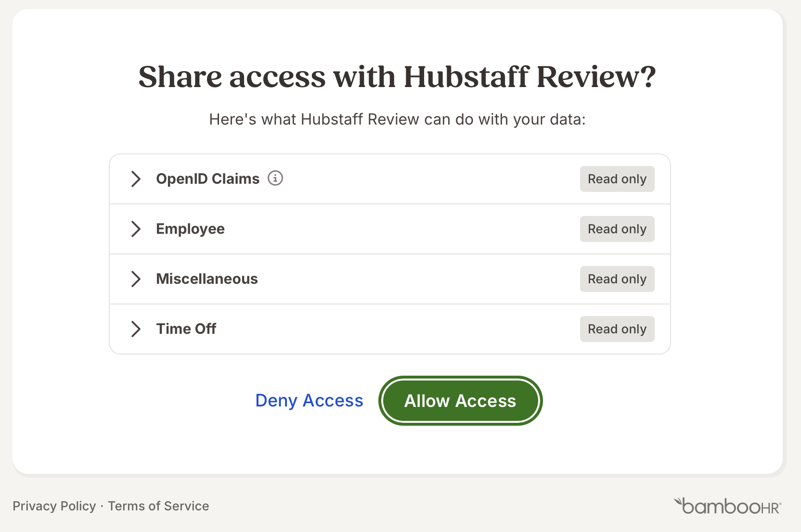
Task: Choose Deny Access
Action: (309, 401)
